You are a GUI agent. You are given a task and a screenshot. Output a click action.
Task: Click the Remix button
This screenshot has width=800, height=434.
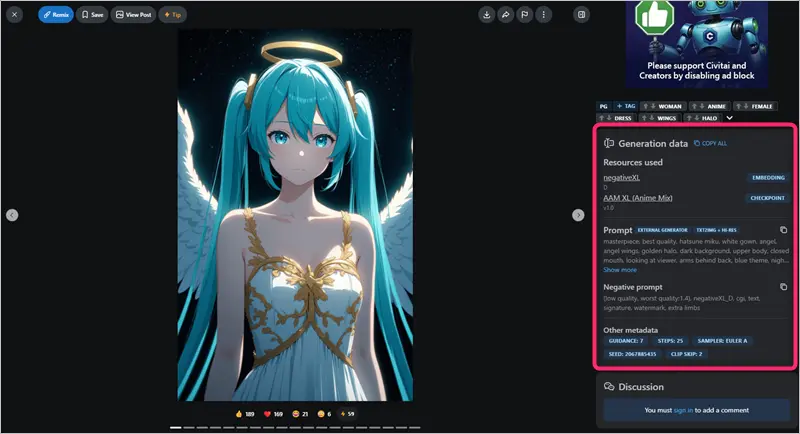(56, 15)
